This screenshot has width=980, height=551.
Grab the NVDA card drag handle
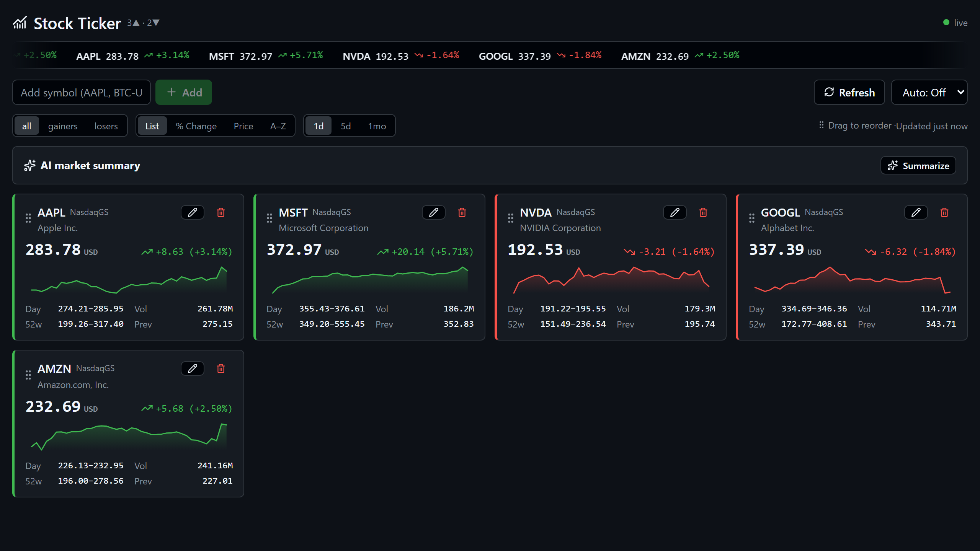tap(511, 218)
